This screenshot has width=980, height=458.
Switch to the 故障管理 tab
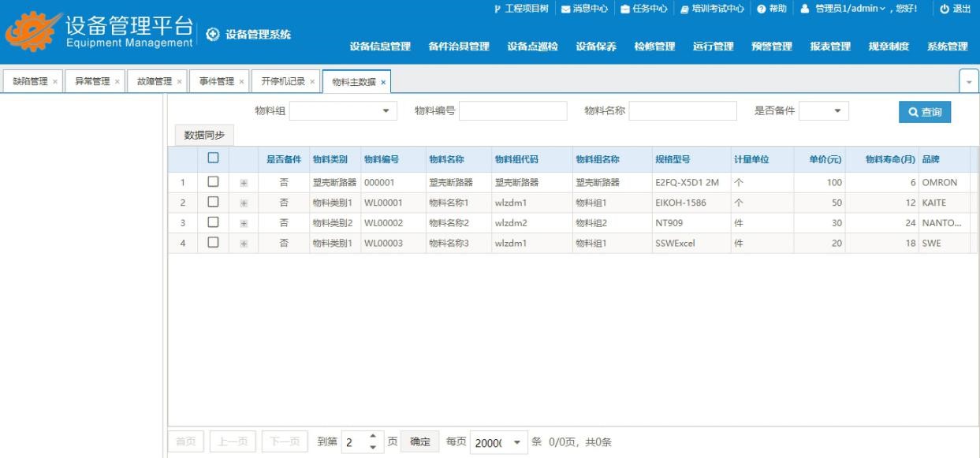coord(154,81)
